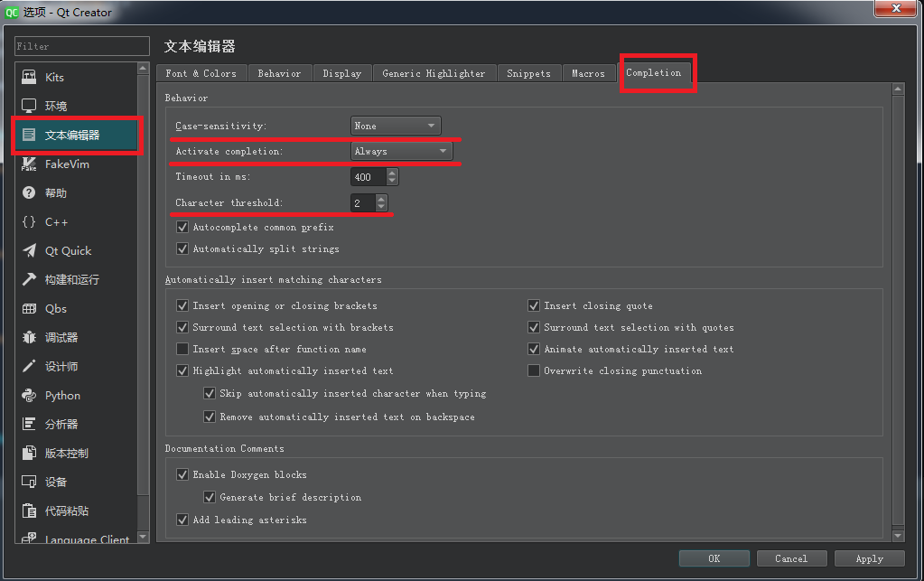
Task: Open the debugger bug icon
Action: tap(29, 337)
